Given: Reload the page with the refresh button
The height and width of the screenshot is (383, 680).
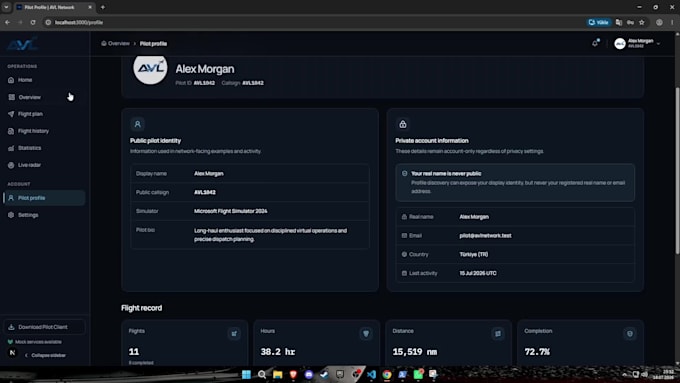Looking at the screenshot, I should pyautogui.click(x=33, y=22).
